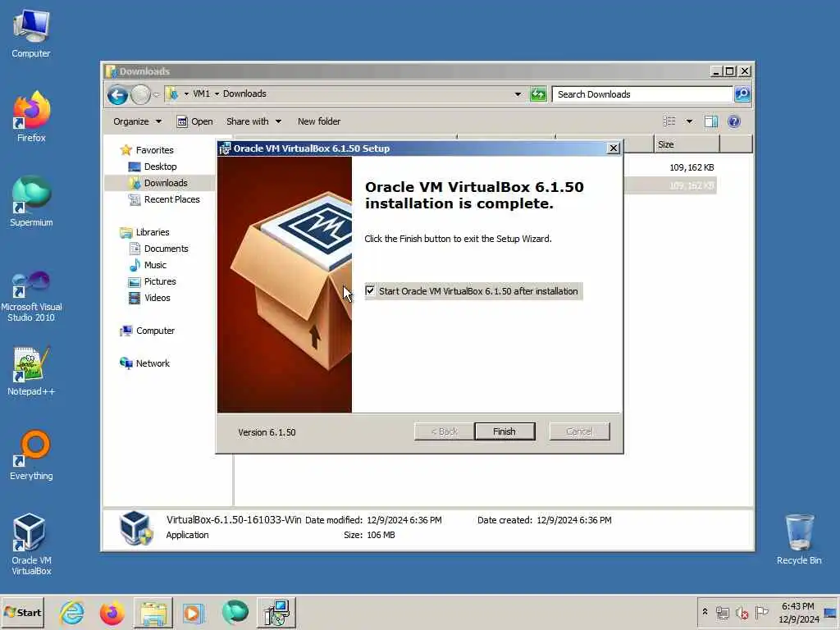Toggle the preview pane icon
This screenshot has width=840, height=630.
point(711,121)
